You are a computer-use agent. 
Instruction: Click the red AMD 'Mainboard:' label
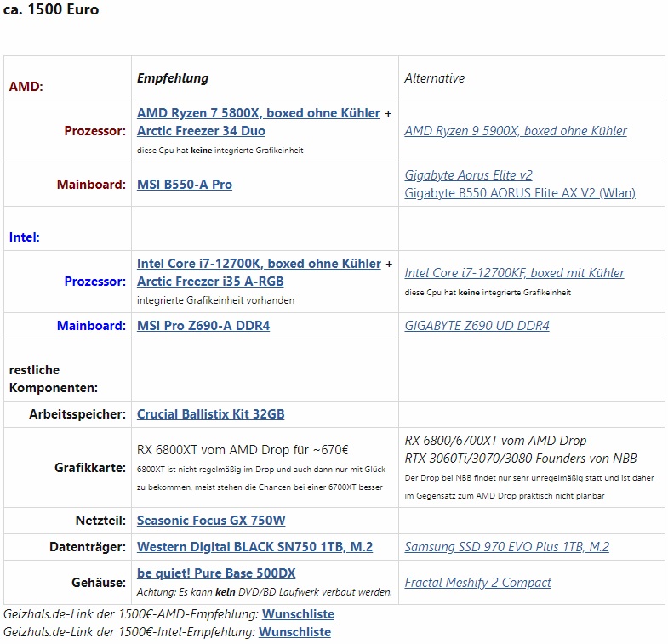(x=91, y=185)
